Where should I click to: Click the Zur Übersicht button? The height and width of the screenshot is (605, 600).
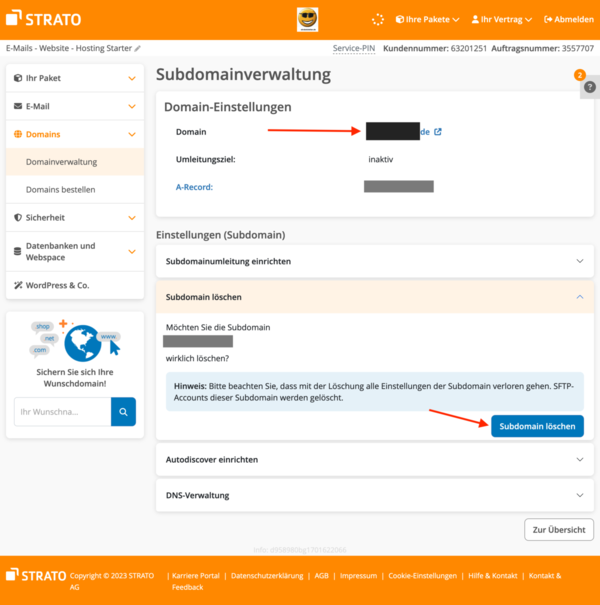[x=558, y=529]
